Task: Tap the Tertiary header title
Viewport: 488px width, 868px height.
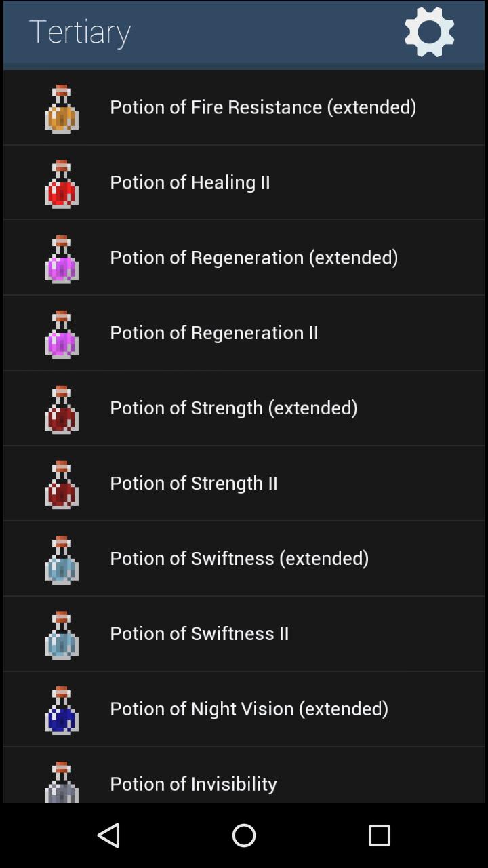Action: 80,32
